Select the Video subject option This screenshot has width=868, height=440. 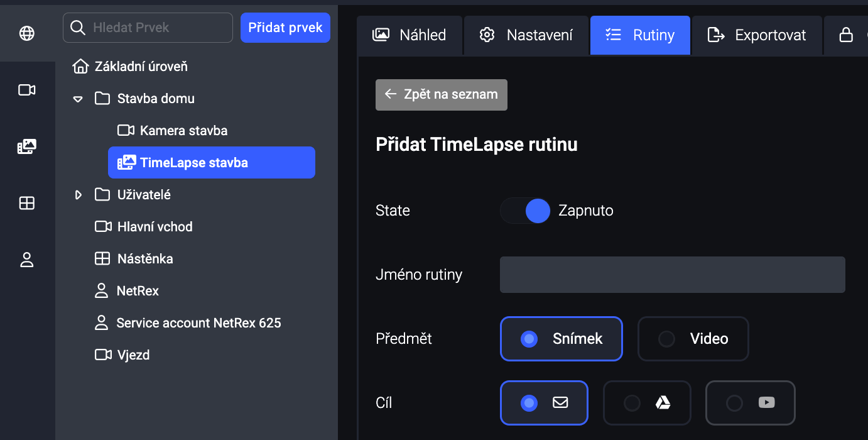click(693, 339)
